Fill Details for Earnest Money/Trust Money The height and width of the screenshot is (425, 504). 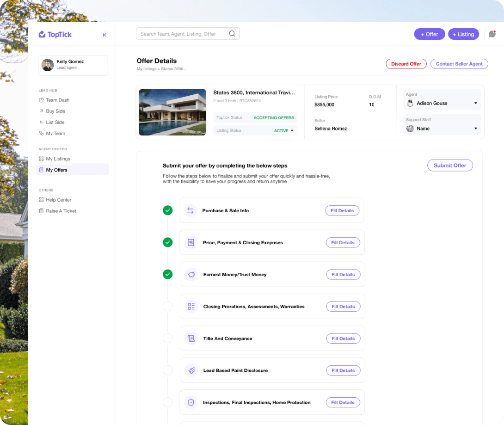pos(343,275)
